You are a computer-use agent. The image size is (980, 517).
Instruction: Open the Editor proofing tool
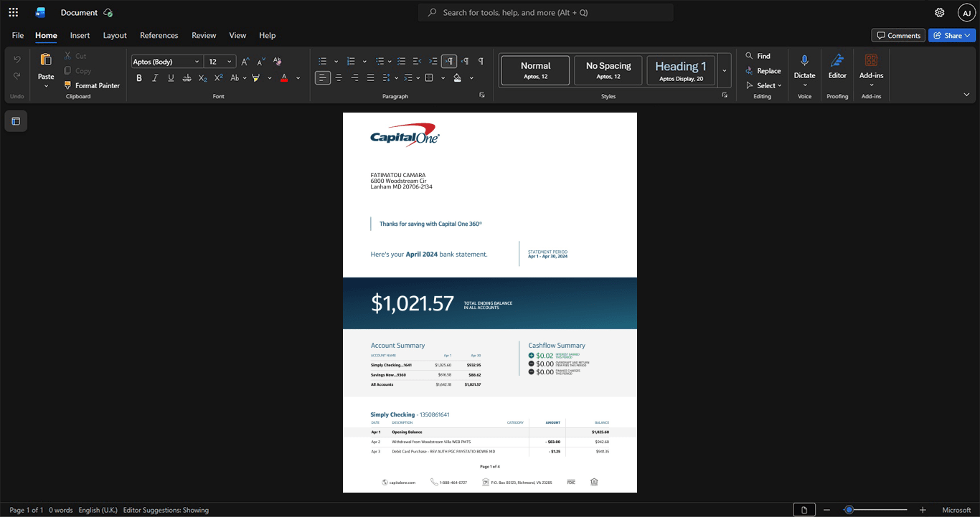tap(837, 61)
